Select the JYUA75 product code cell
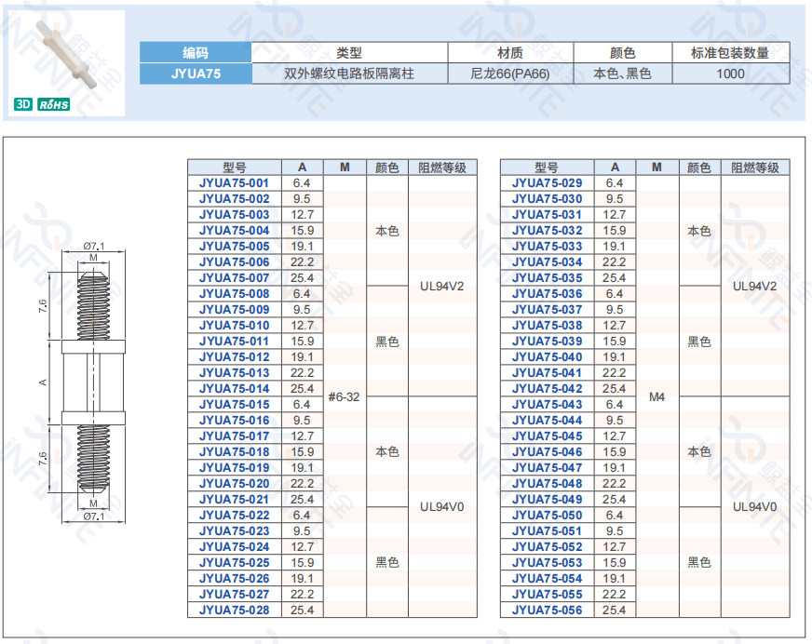Viewport: 812px width, 644px height. pyautogui.click(x=196, y=74)
